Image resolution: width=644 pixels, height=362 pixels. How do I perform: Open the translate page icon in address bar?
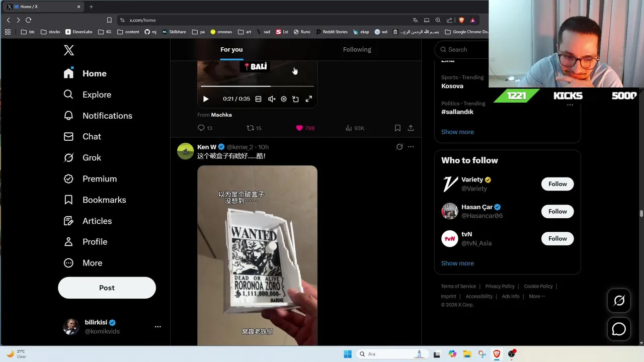pos(415,20)
